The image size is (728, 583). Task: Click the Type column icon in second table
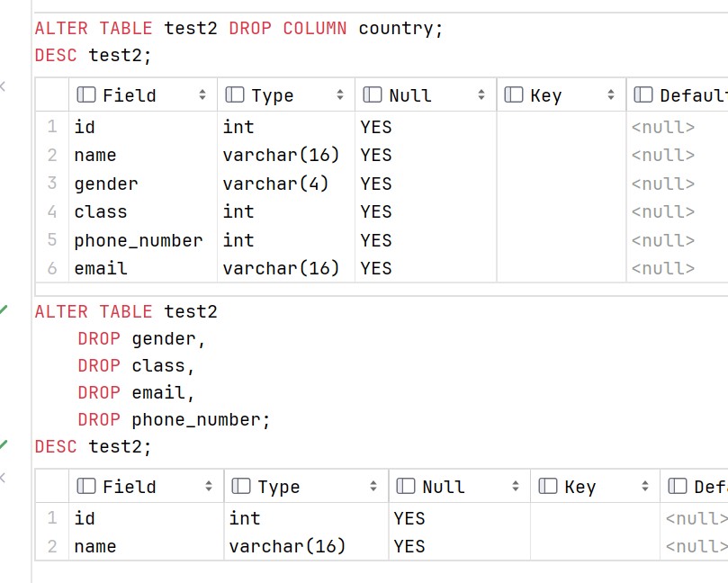coord(241,486)
